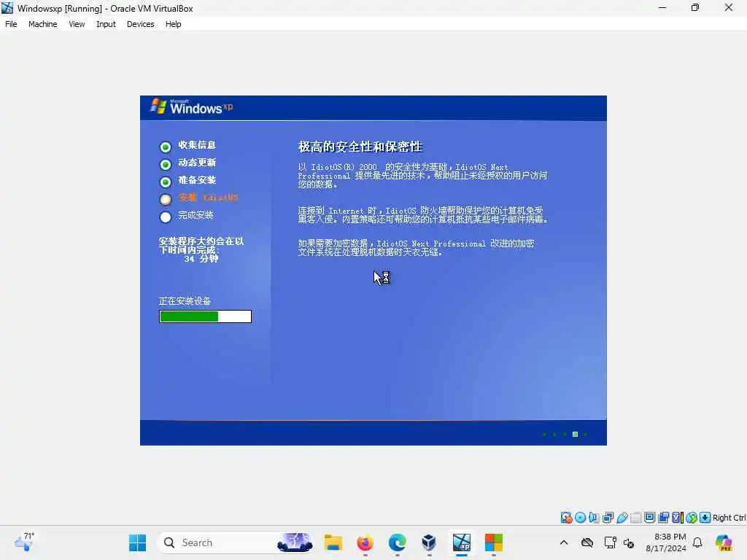This screenshot has height=560, width=747.
Task: Expand the hidden system tray icons chevron
Action: point(564,542)
